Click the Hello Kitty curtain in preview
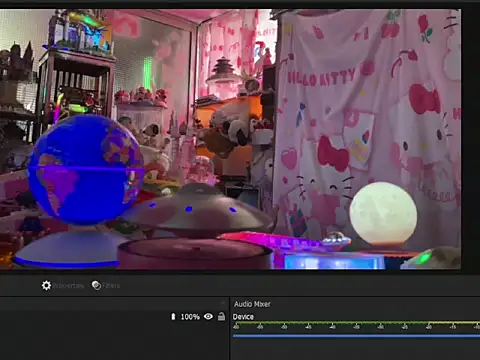This screenshot has height=360, width=480. [x=367, y=110]
